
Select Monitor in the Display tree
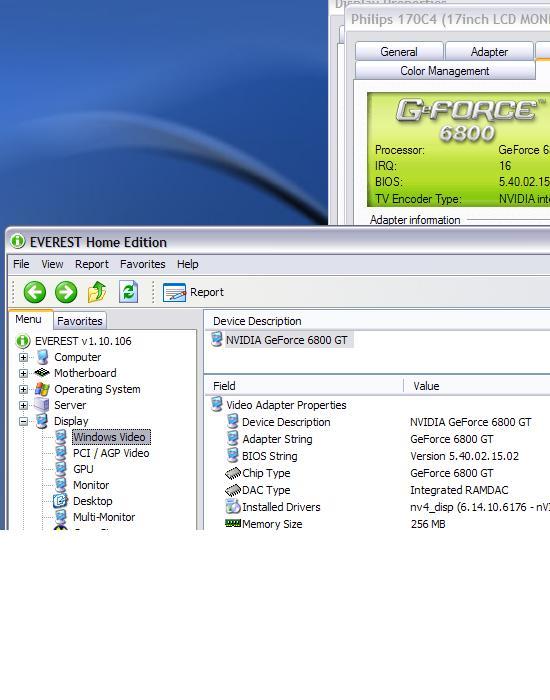91,485
